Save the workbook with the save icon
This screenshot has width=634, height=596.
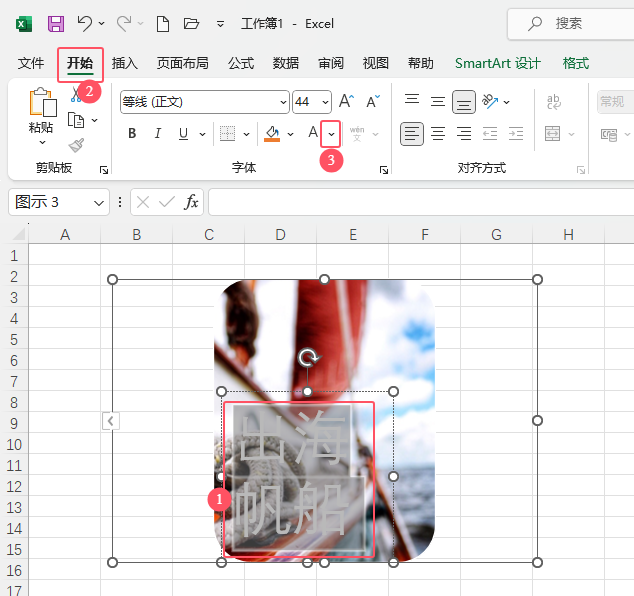(56, 24)
